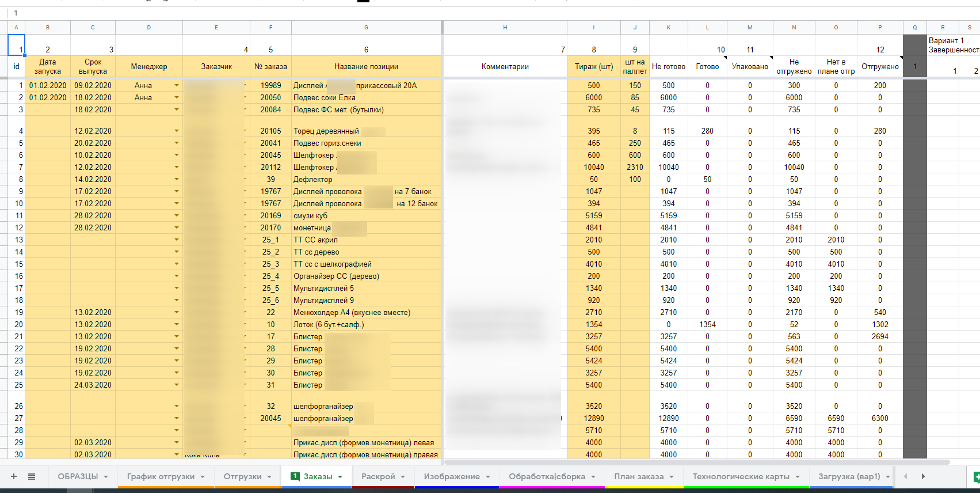
Task: Select cell Менюхолдер А4 (вкуснее вместе)
Action: (x=366, y=312)
